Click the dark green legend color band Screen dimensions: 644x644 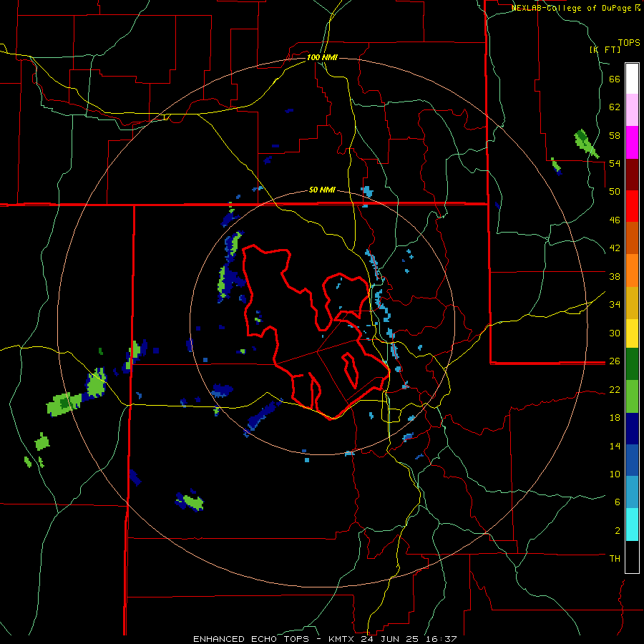pos(632,364)
